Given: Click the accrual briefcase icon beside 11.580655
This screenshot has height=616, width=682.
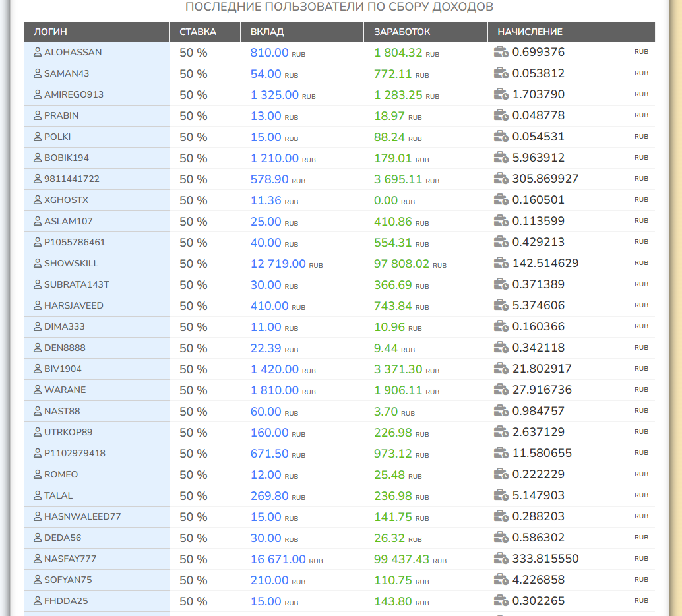Looking at the screenshot, I should click(x=501, y=453).
